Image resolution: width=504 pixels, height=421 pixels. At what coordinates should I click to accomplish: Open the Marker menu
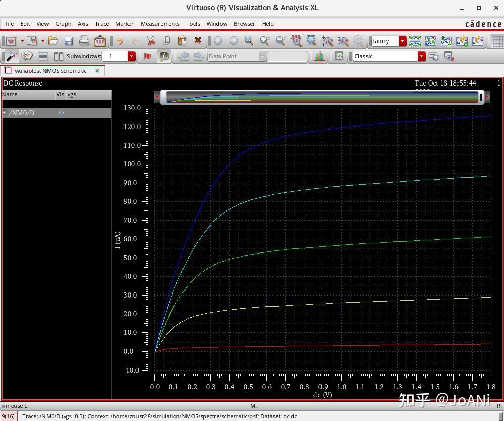124,24
